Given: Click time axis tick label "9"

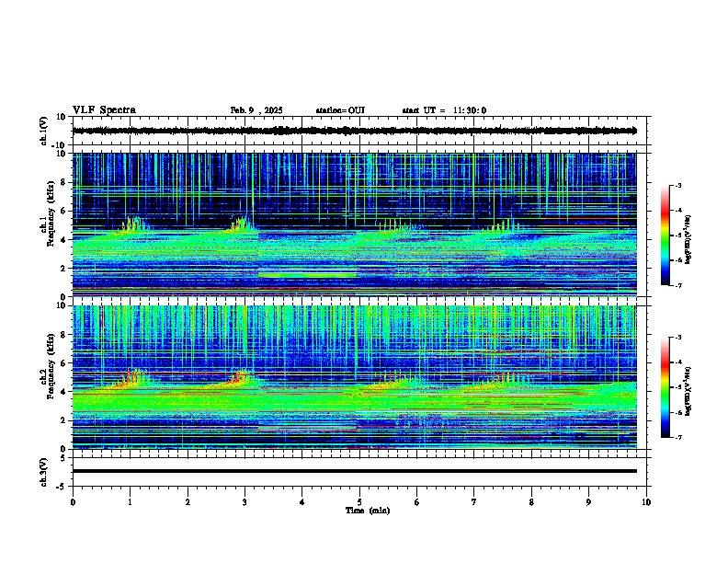Looking at the screenshot, I should [589, 502].
